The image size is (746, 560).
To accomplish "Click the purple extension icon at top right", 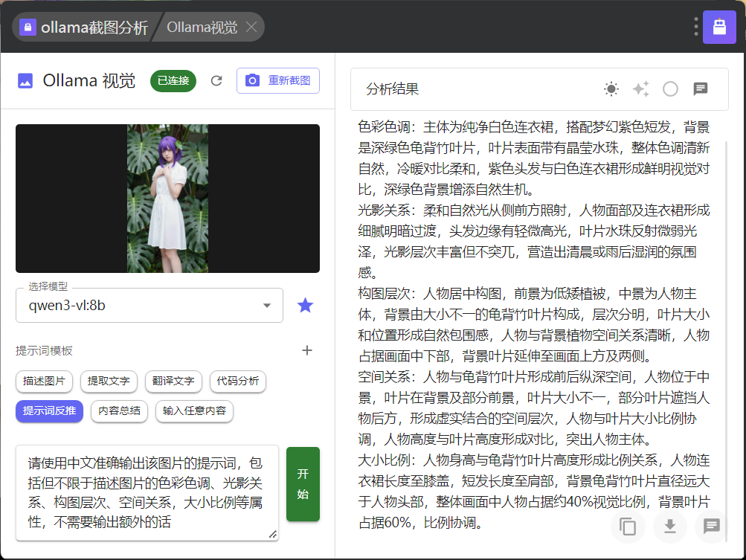I will pyautogui.click(x=718, y=27).
